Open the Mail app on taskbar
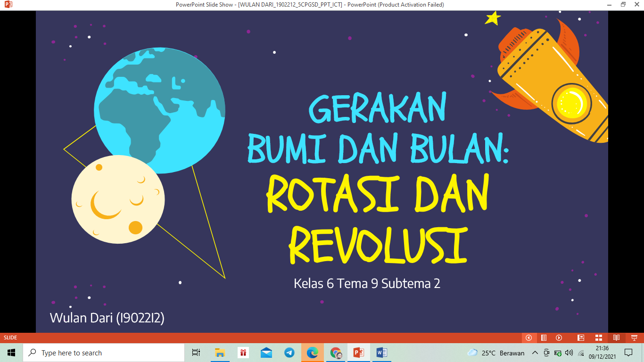Image resolution: width=644 pixels, height=362 pixels. coord(266,353)
